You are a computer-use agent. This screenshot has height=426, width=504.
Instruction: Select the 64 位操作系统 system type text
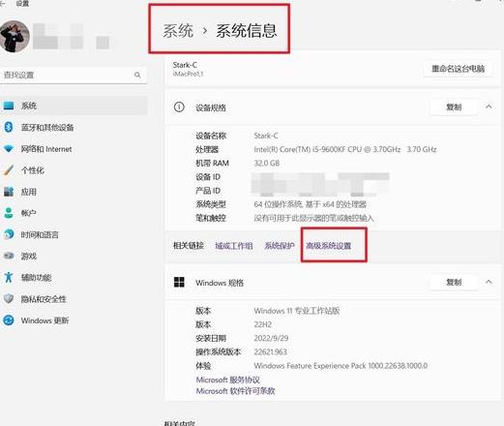coord(310,204)
